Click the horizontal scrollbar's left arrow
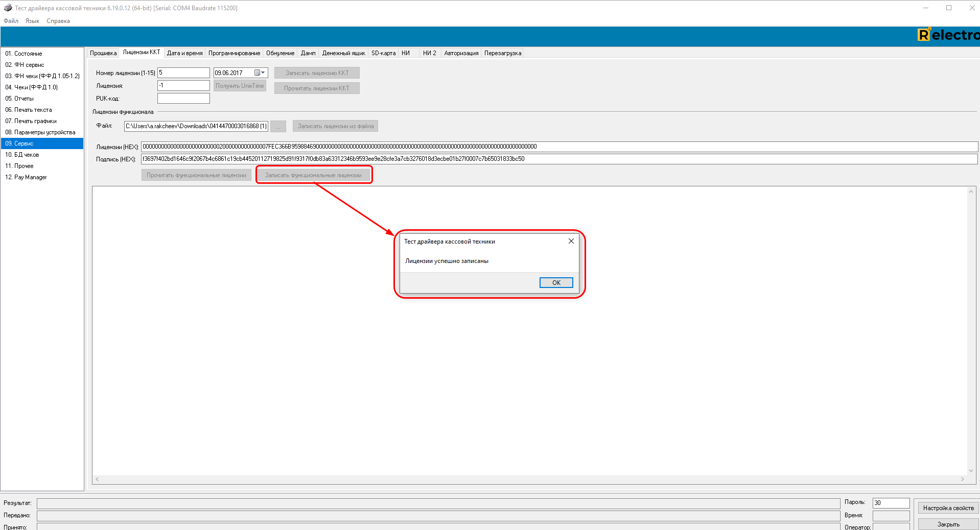Screen dimensions: 980x530 (x=97, y=479)
